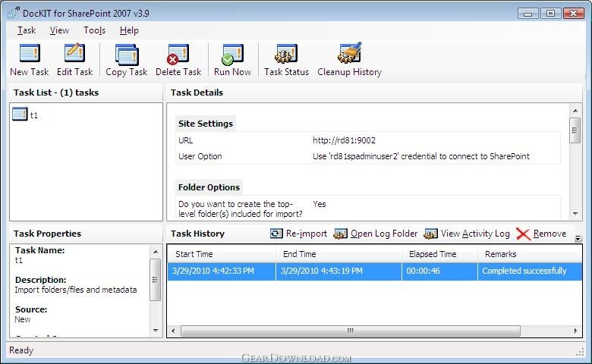The width and height of the screenshot is (592, 364).
Task: Click the Open Log Folder icon
Action: click(340, 234)
